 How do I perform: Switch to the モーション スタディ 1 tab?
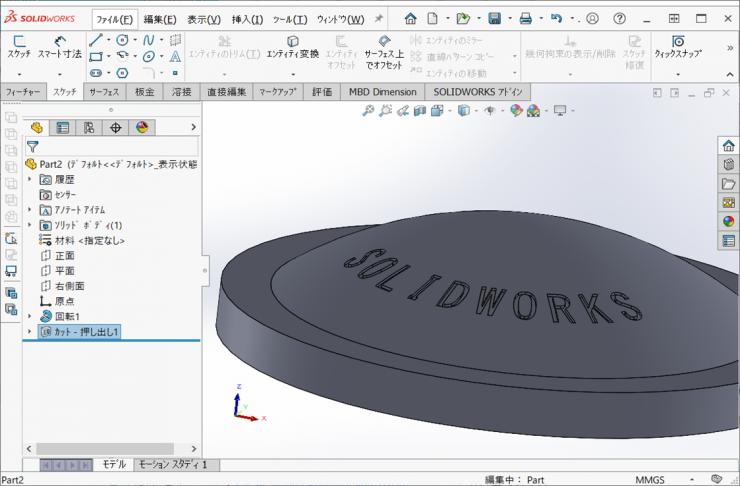coord(173,465)
